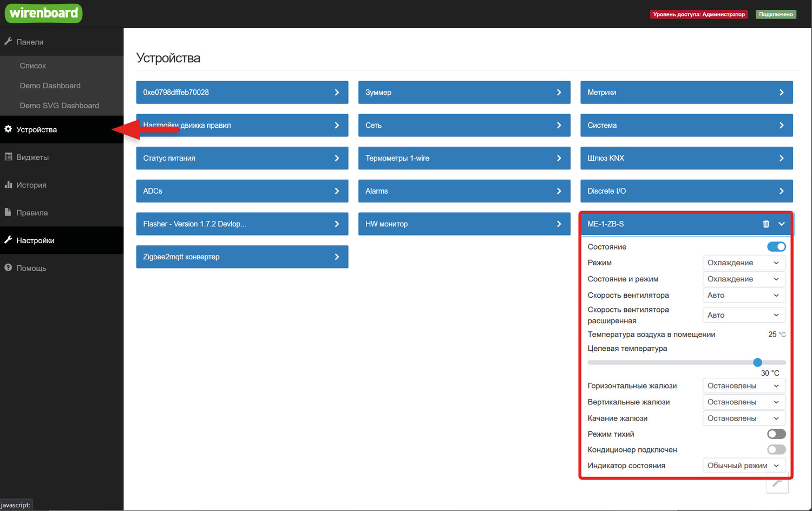Viewport: 812px width, 511px height.
Task: Select Demo SVG Dashboard in sidebar
Action: click(59, 106)
